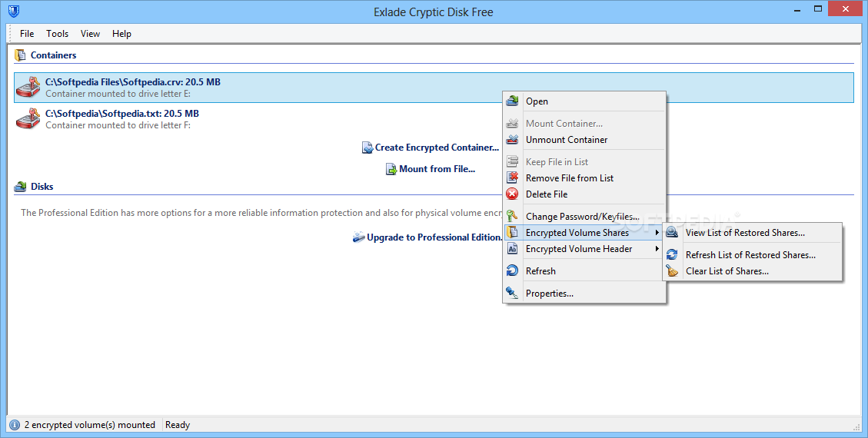Click the Softpedia.txt container drive icon

click(28, 119)
